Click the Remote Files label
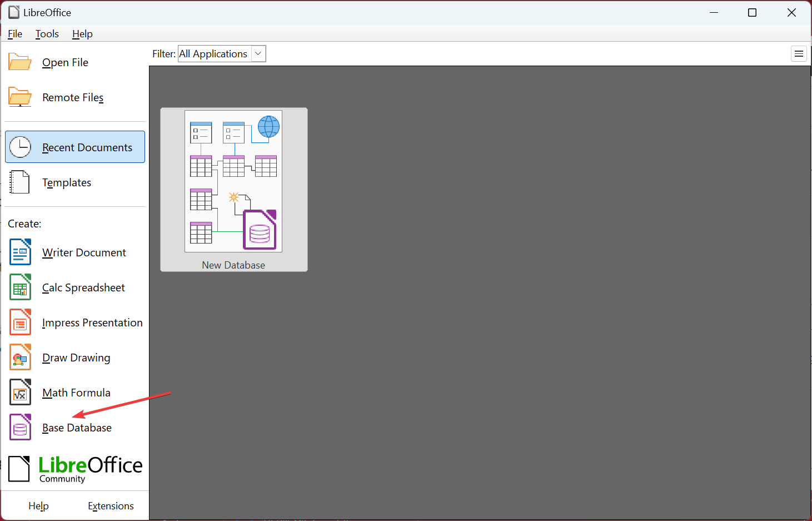The image size is (812, 521). (73, 97)
